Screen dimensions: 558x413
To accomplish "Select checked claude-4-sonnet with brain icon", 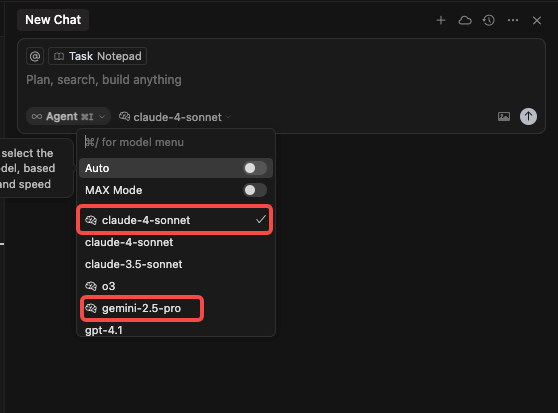I will pyautogui.click(x=175, y=220).
